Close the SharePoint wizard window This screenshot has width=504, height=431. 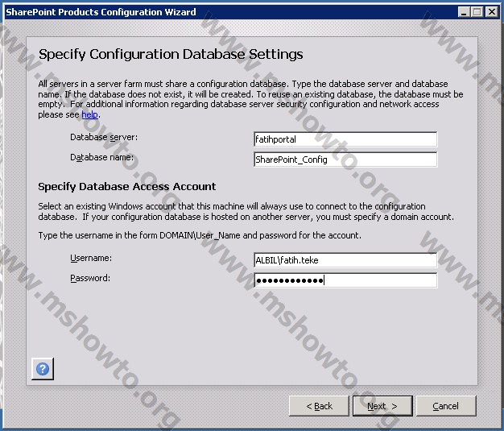click(492, 12)
